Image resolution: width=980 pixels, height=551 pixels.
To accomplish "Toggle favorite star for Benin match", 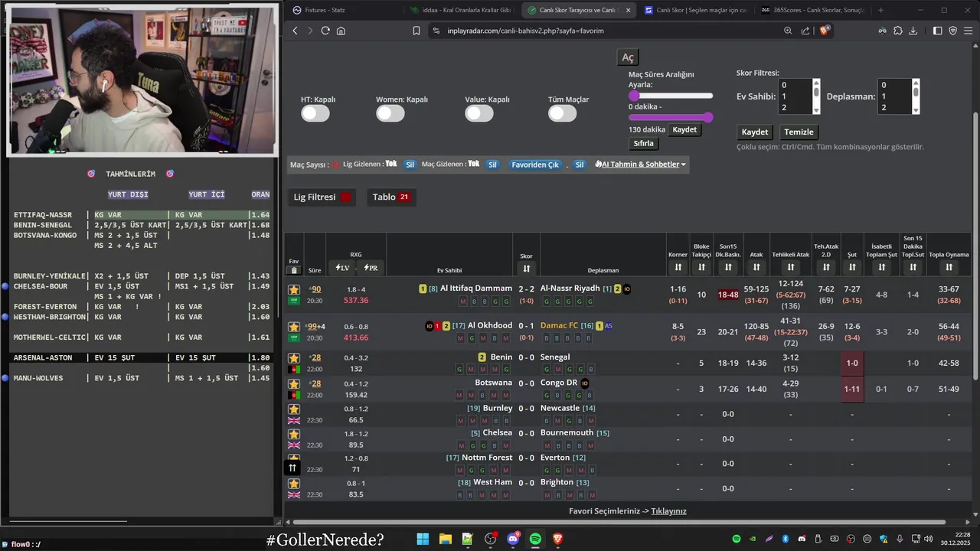I will [294, 358].
